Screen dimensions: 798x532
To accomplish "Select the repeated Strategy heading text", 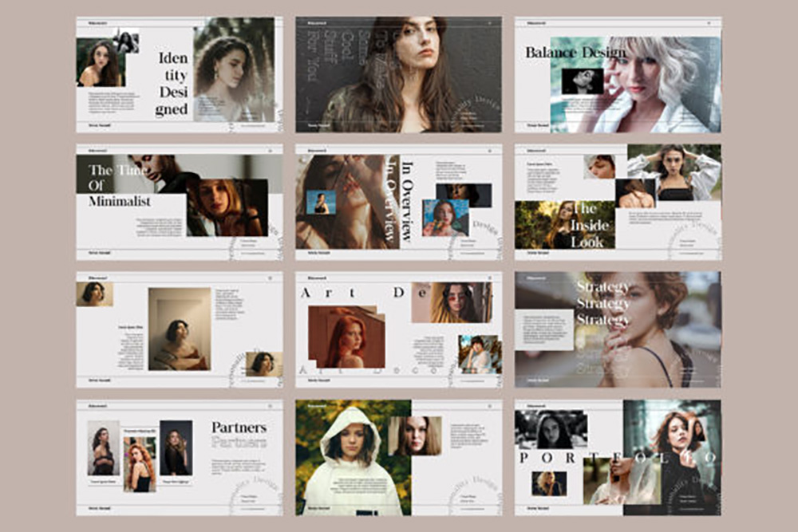I will (x=603, y=303).
